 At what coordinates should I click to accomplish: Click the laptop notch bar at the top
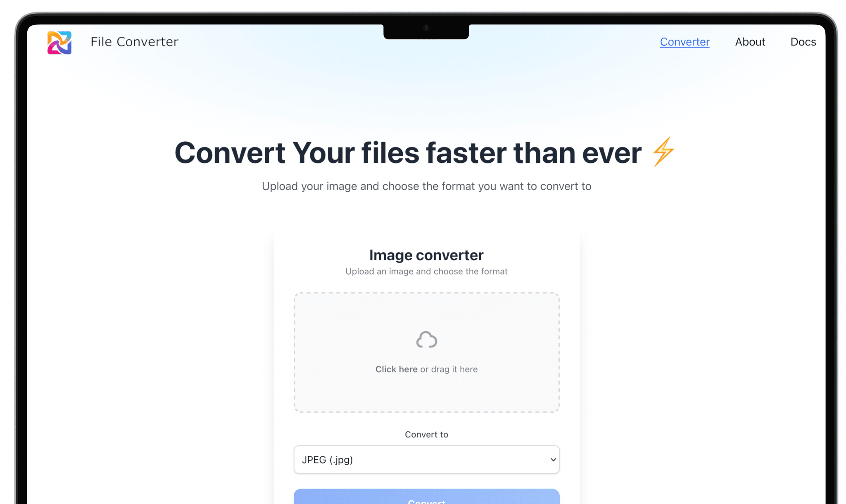(x=426, y=31)
